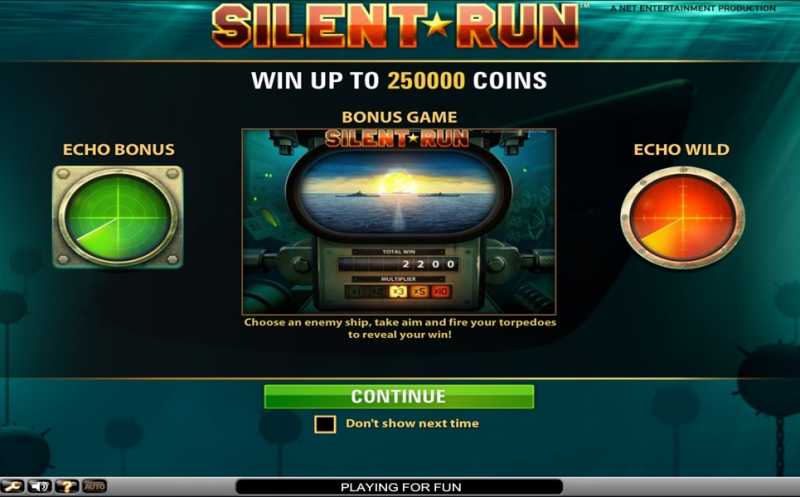Click the PLAYING FOR FUN status bar
800x497 pixels.
click(399, 487)
